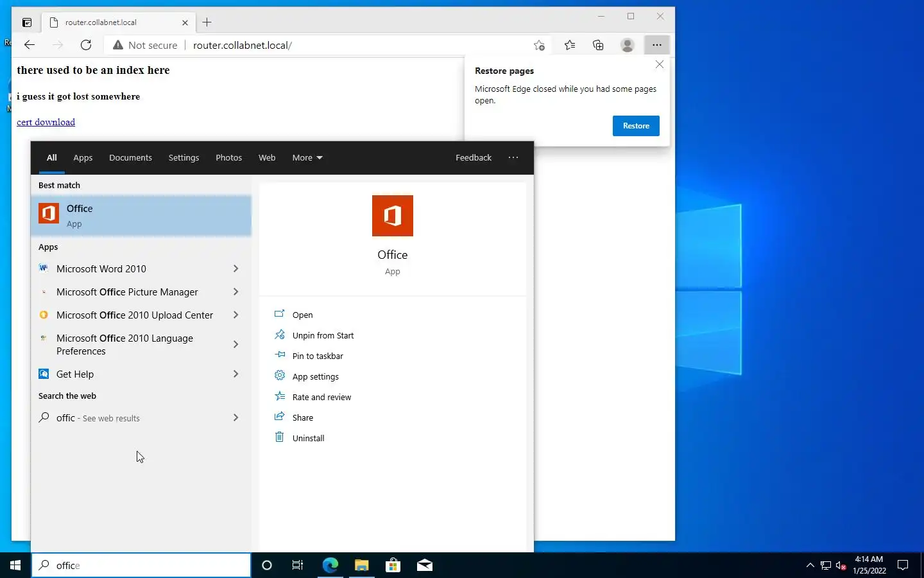
Task: Click the taskbar clock 4:14 AM
Action: point(869,565)
